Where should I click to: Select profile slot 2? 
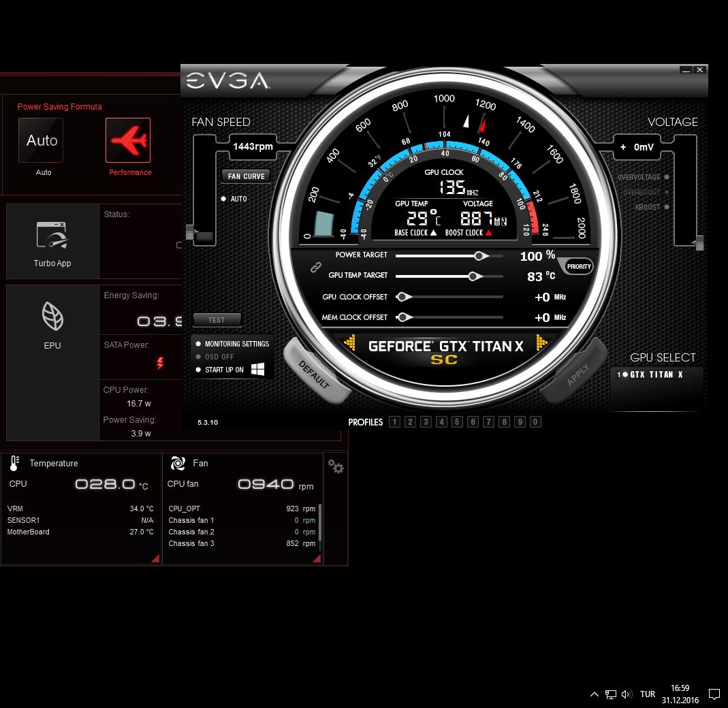[411, 422]
